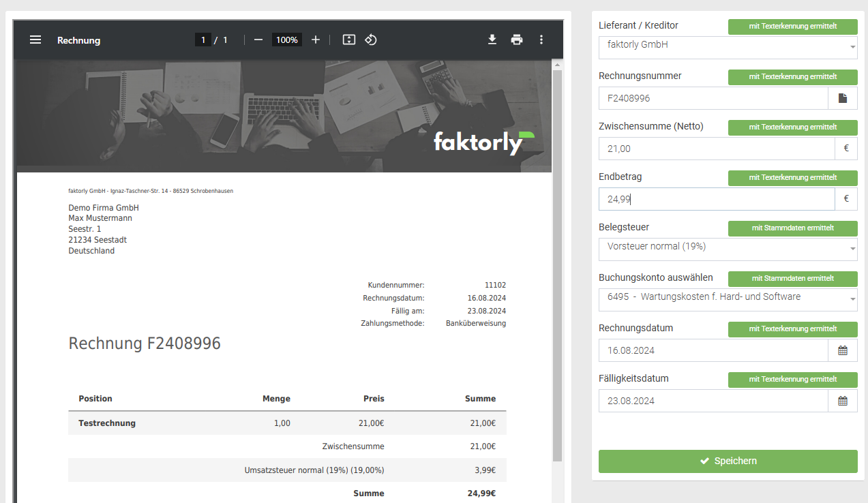Click the Endbetrag amount field
868x503 pixels.
pyautogui.click(x=717, y=199)
